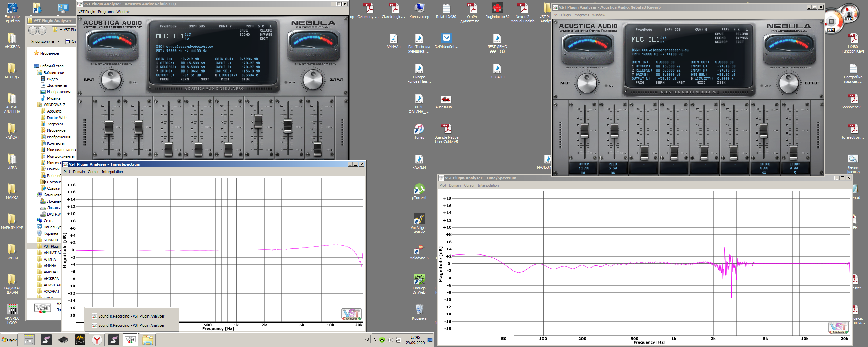Viewport: 868px width, 347px height.
Task: Open the Корзина recycle bin icon
Action: [x=419, y=312]
